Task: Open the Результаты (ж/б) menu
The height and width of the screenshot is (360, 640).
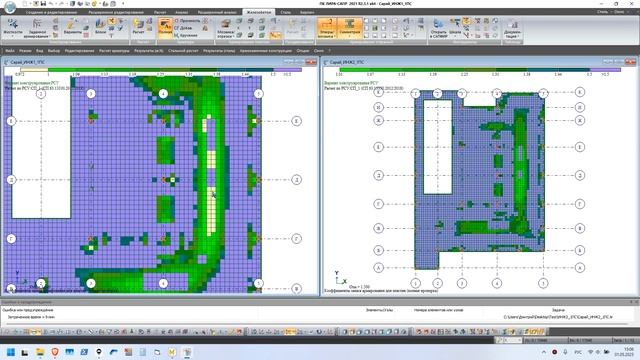Action: (x=149, y=51)
